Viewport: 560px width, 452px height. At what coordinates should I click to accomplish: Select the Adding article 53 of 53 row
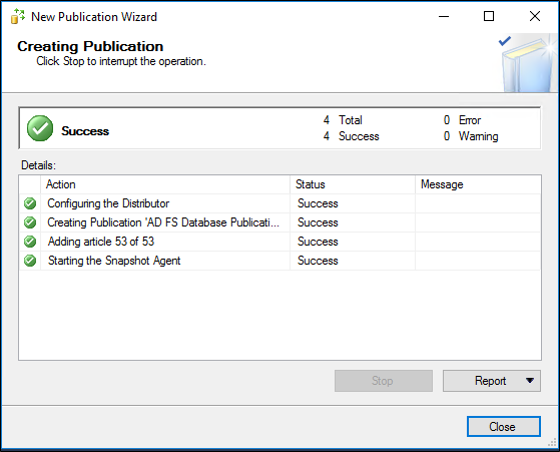click(280, 242)
